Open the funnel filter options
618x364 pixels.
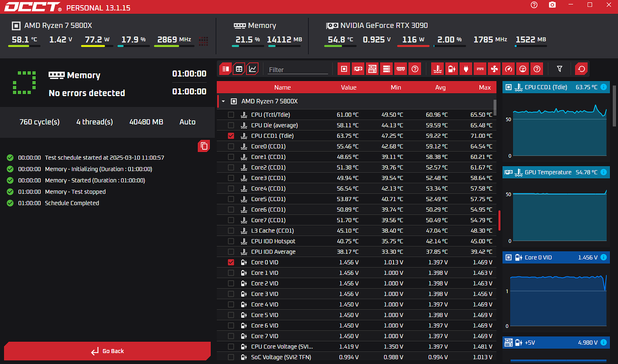560,69
